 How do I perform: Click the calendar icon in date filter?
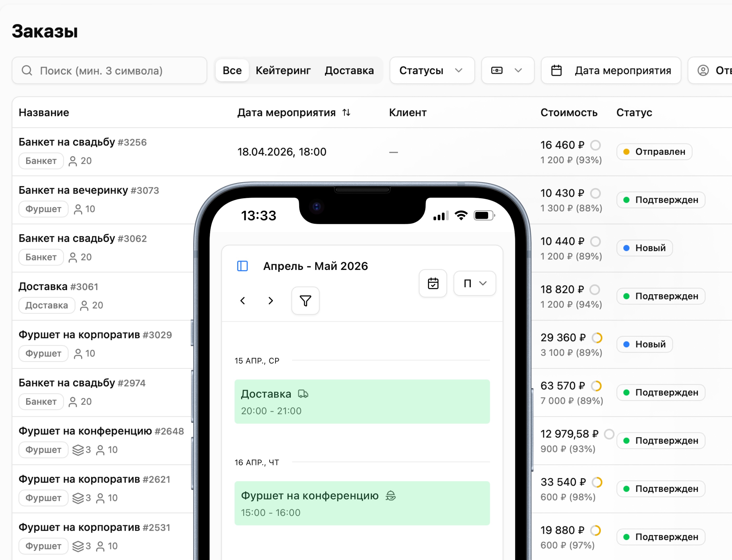[556, 70]
